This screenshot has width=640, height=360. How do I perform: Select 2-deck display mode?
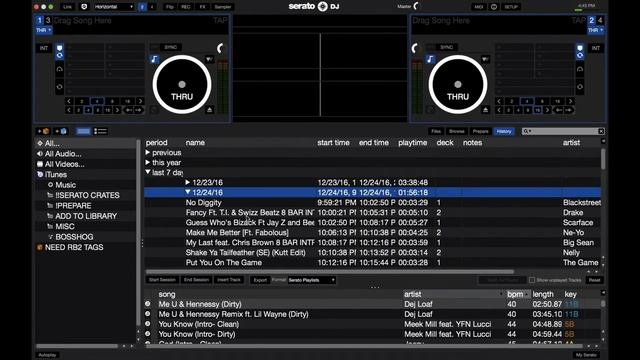pyautogui.click(x=142, y=7)
